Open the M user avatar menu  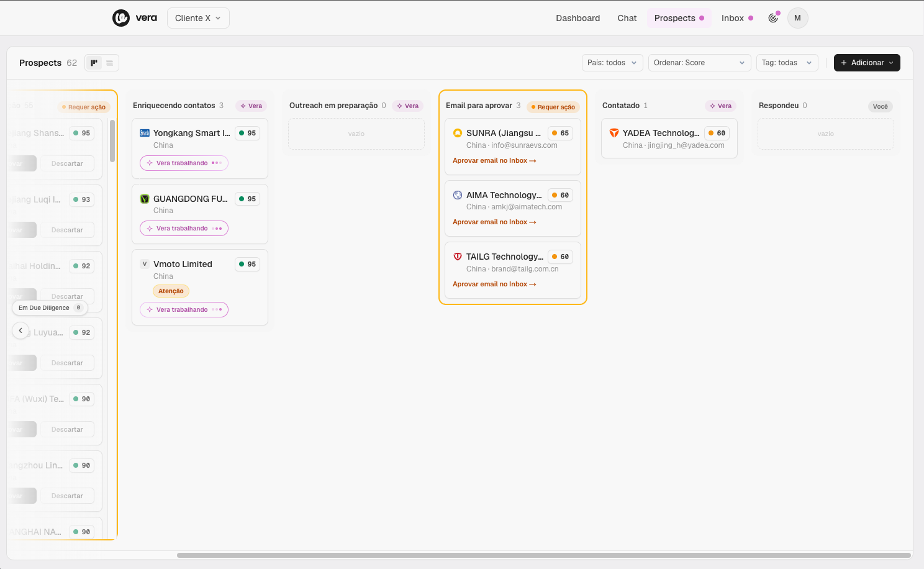click(797, 18)
